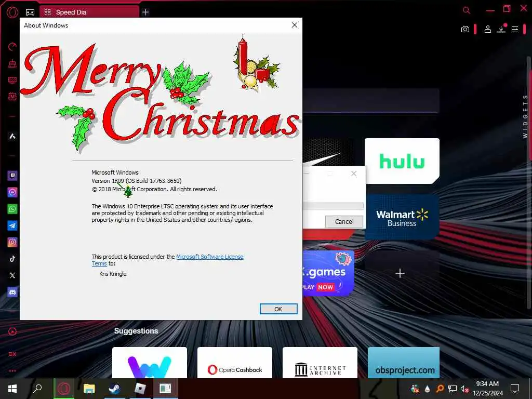
Task: Click the GX icon near sidebar bottom
Action: 12,354
